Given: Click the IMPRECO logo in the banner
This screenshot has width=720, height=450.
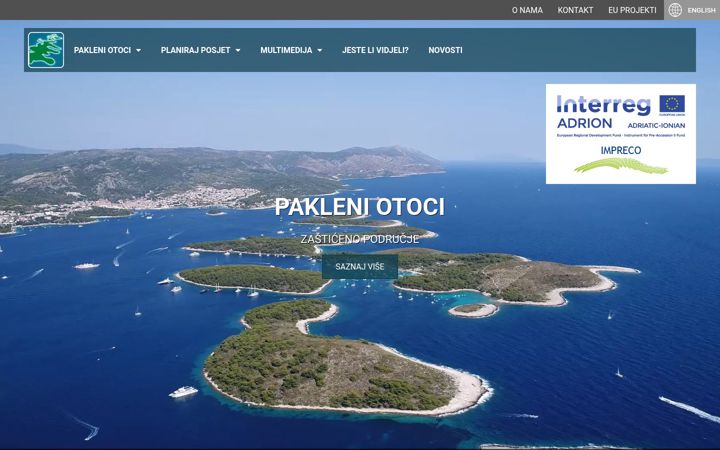Looking at the screenshot, I should pos(621,159).
